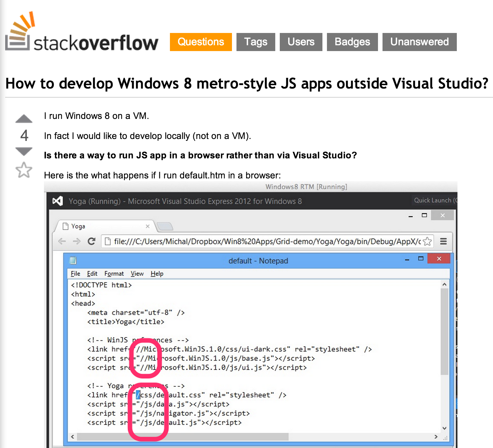Click the 'I run Windows 8 on a VM.' text
Image resolution: width=493 pixels, height=448 pixels.
(x=97, y=116)
